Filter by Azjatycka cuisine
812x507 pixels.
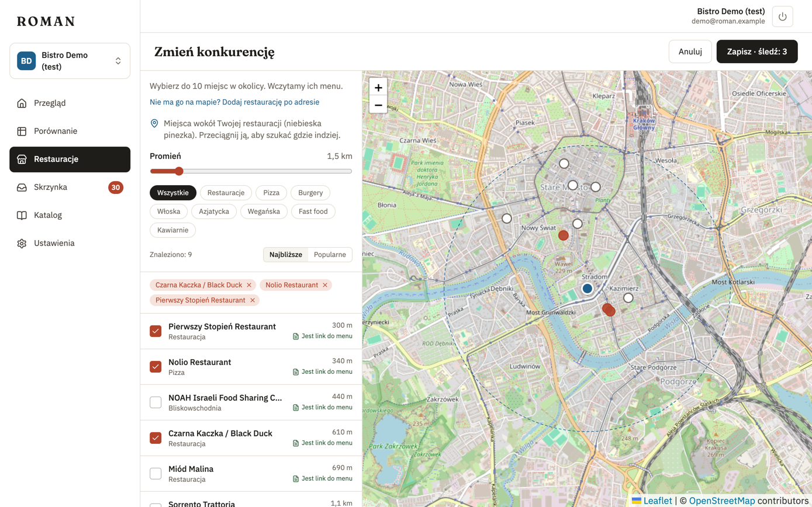214,211
